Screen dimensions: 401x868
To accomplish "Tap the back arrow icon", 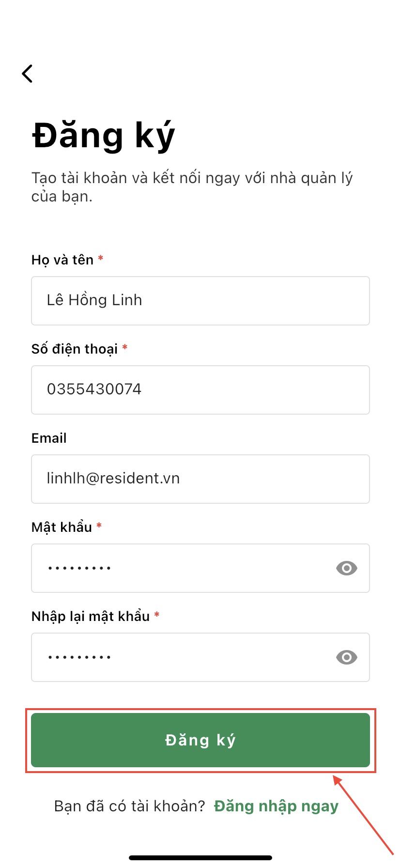I will 28,74.
